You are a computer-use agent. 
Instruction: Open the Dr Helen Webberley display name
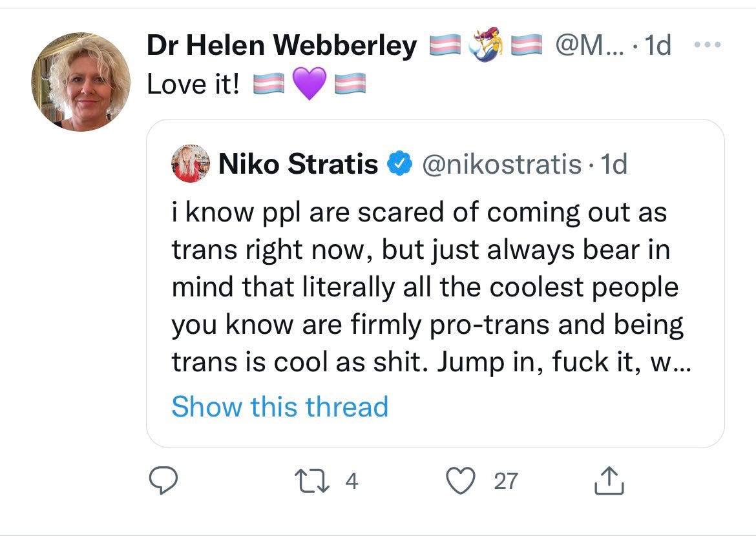(x=282, y=45)
